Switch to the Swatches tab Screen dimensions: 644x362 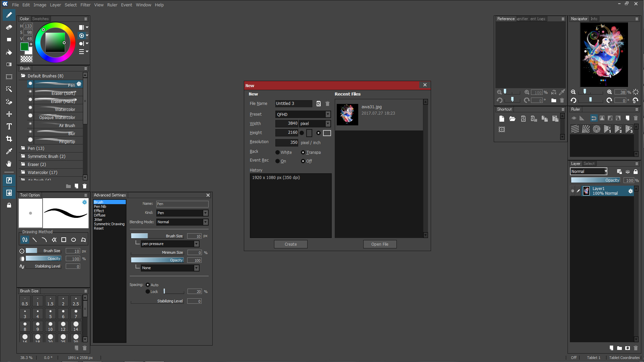coord(40,19)
